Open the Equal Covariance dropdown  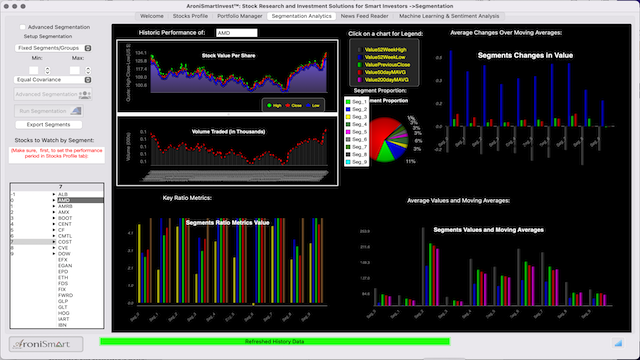(x=53, y=80)
